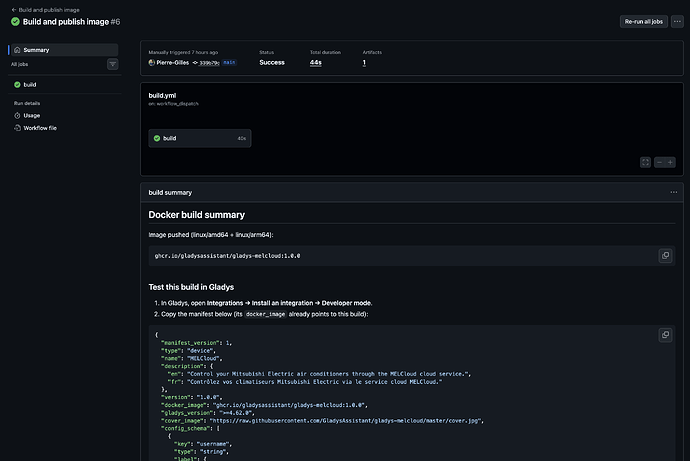Click the docker_image inline code label

[x=265, y=314]
